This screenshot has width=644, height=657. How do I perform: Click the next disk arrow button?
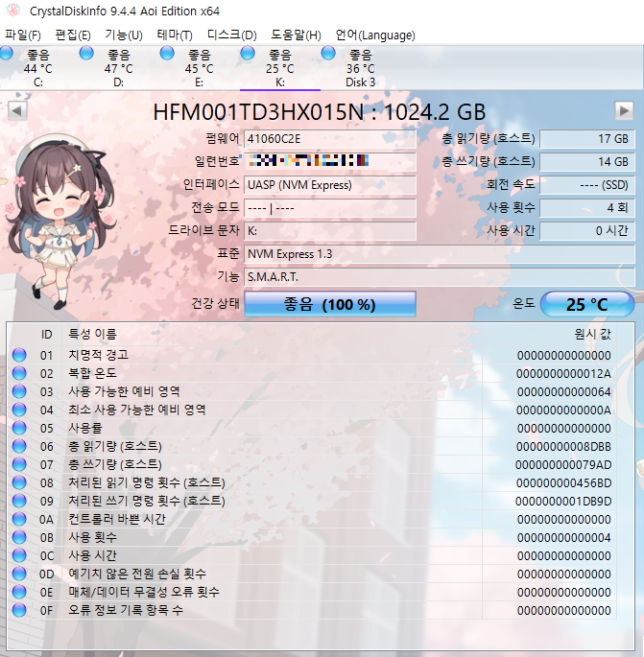624,110
